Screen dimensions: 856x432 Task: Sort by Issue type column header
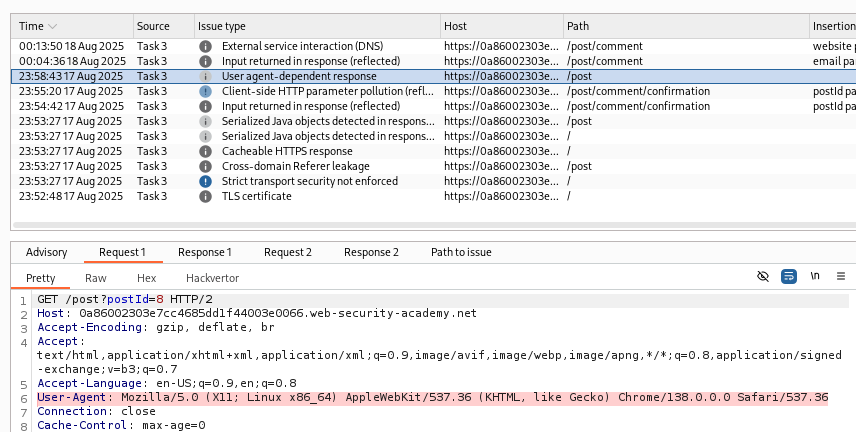pyautogui.click(x=317, y=26)
